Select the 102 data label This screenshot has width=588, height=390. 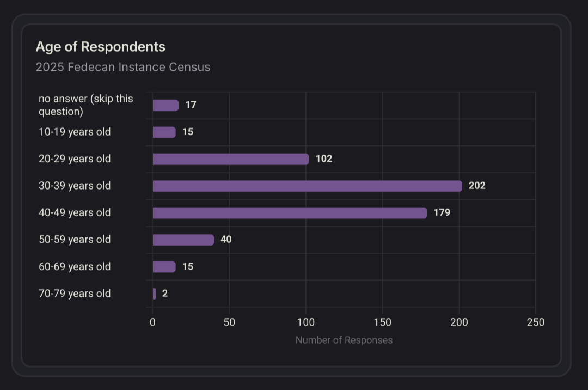pyautogui.click(x=324, y=159)
